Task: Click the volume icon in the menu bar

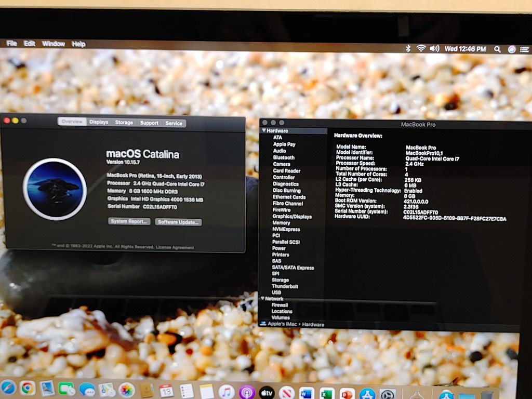Action: click(x=434, y=49)
